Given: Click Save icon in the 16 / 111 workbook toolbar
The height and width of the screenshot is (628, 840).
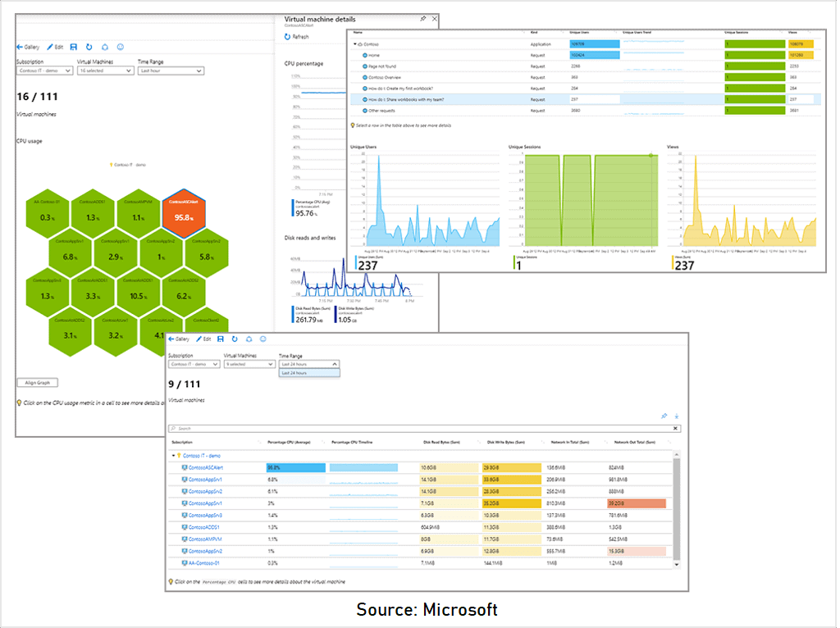Looking at the screenshot, I should [x=74, y=48].
